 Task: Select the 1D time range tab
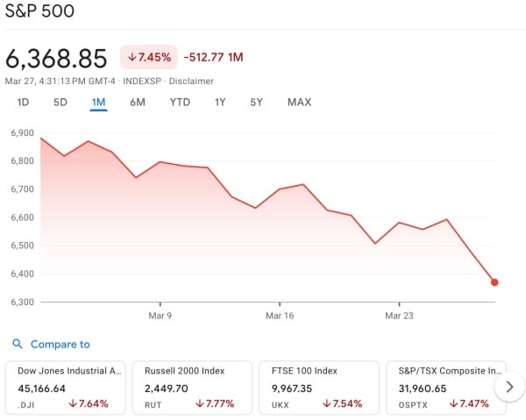coord(24,103)
